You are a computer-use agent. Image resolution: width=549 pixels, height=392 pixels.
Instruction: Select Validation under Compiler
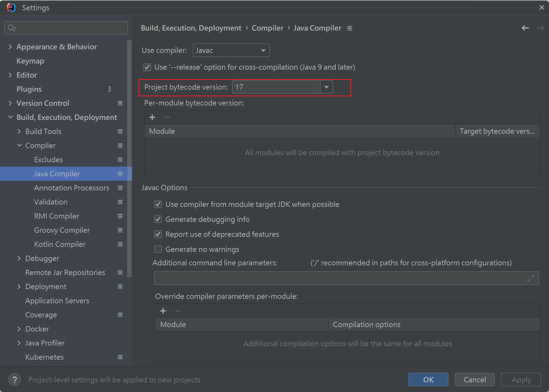point(51,202)
